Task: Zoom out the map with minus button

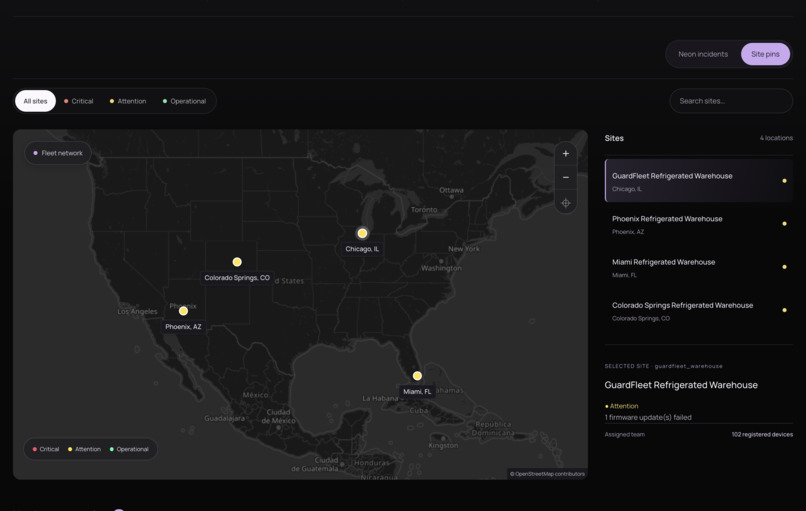Action: (565, 178)
